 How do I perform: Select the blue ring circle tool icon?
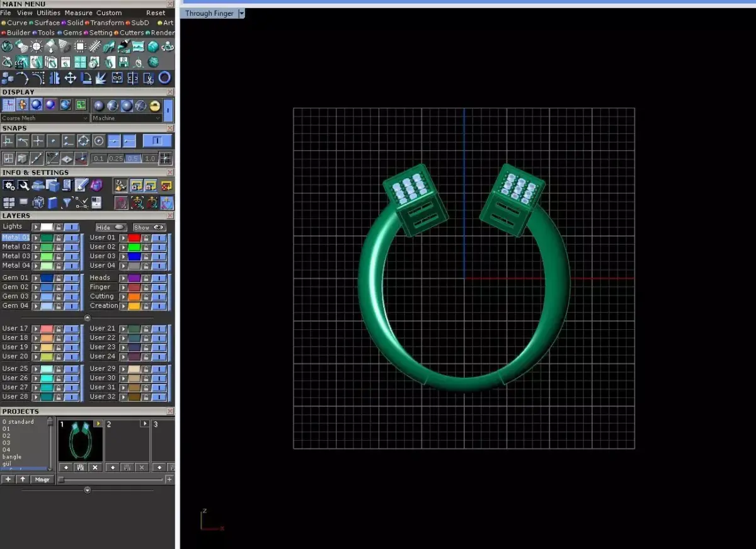(x=164, y=77)
